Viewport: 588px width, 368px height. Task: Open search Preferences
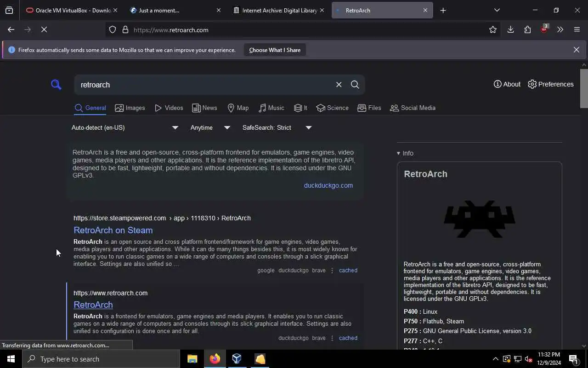point(550,84)
